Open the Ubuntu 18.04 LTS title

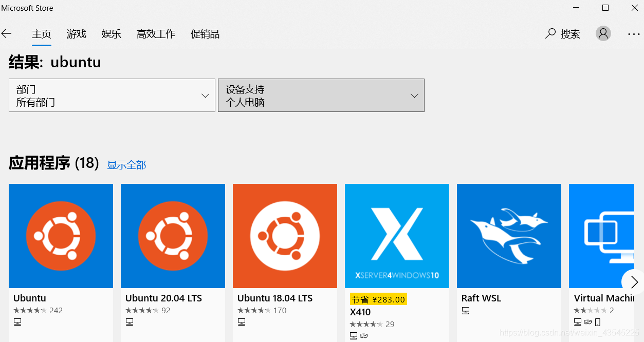[275, 298]
